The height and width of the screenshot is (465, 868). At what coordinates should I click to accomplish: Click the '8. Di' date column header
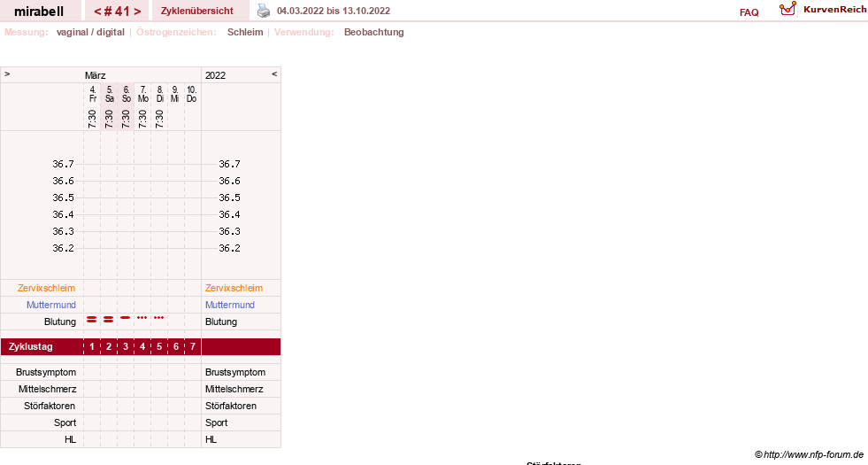point(160,94)
